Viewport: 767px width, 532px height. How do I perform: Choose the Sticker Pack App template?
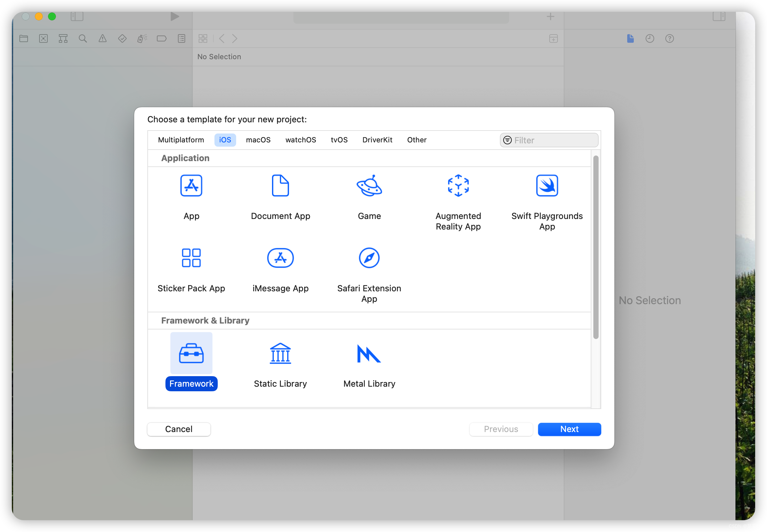[191, 258]
